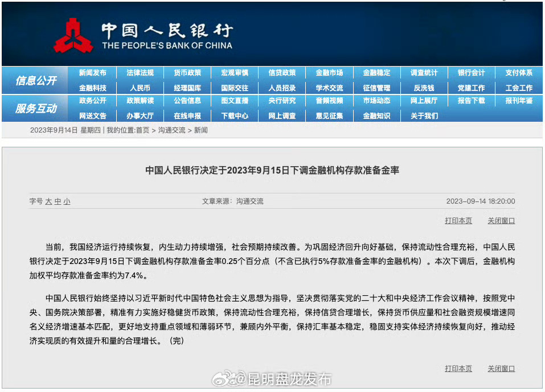
Task: Open 报告下载 under 服务互动
Action: click(x=471, y=101)
